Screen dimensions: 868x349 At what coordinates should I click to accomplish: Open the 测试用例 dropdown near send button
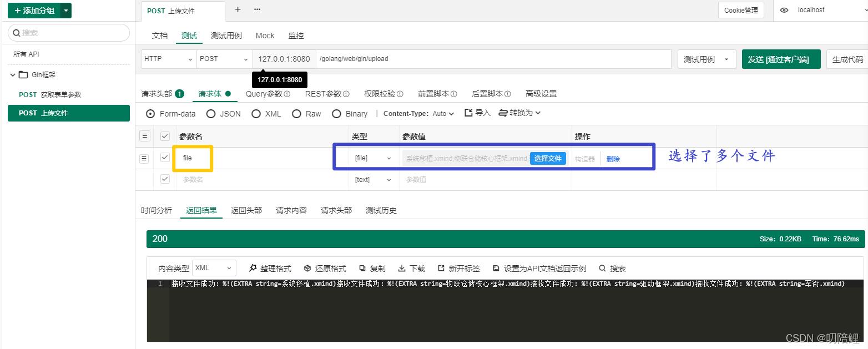706,59
